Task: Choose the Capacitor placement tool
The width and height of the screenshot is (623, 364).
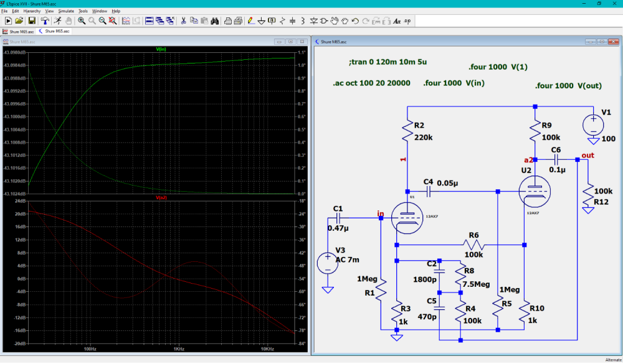Action: 293,21
